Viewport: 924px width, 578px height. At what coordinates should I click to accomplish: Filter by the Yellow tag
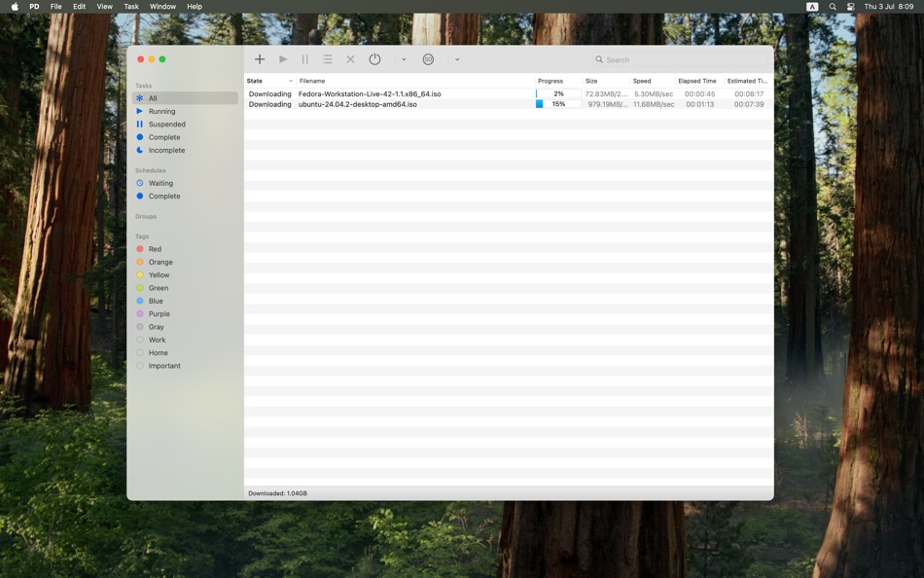coord(186,274)
